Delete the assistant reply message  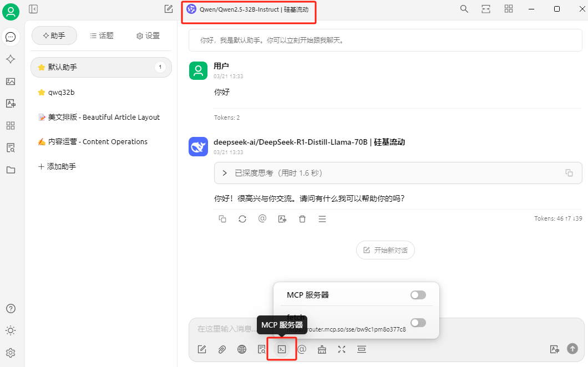click(302, 219)
